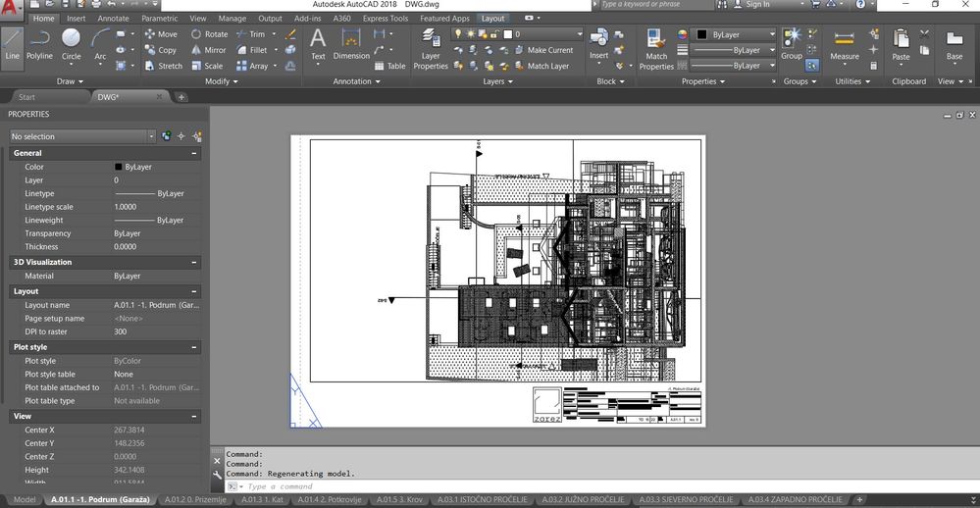Screen dimensions: 980x508
Task: Switch to A.01.2 0. Prizemlje layout
Action: click(x=195, y=499)
